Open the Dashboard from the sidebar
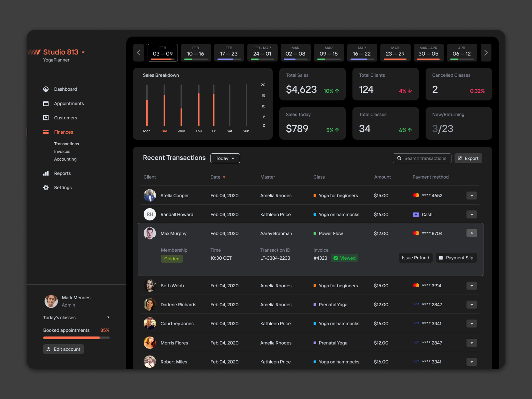532x399 pixels. (46, 89)
